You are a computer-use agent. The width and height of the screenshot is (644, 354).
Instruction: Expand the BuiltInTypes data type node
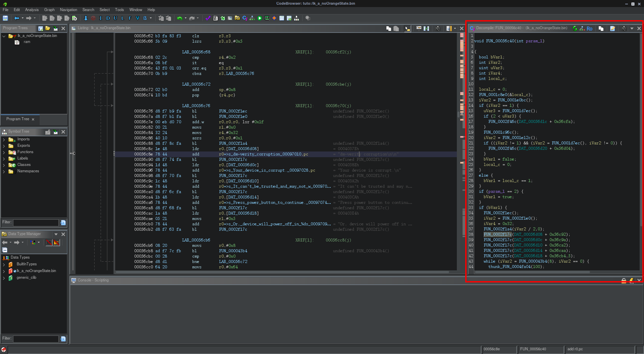pos(4,264)
